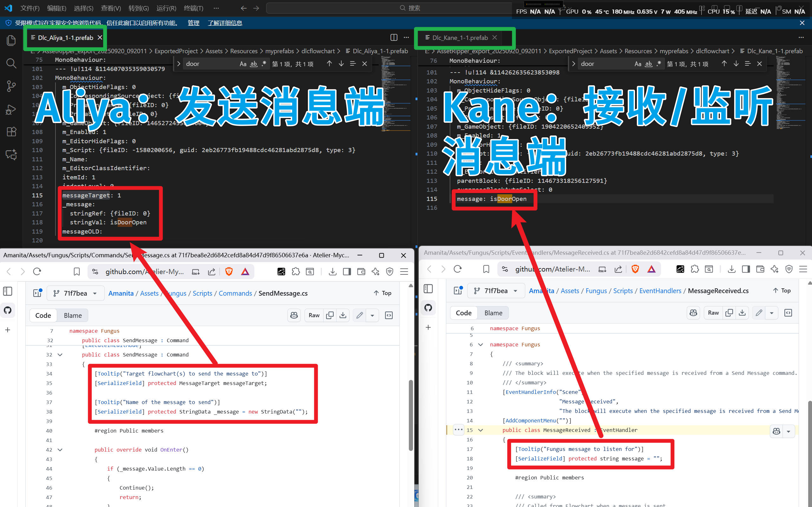Viewport: 812px width, 507px height.
Task: Open the Search view in activity bar
Action: [x=11, y=63]
